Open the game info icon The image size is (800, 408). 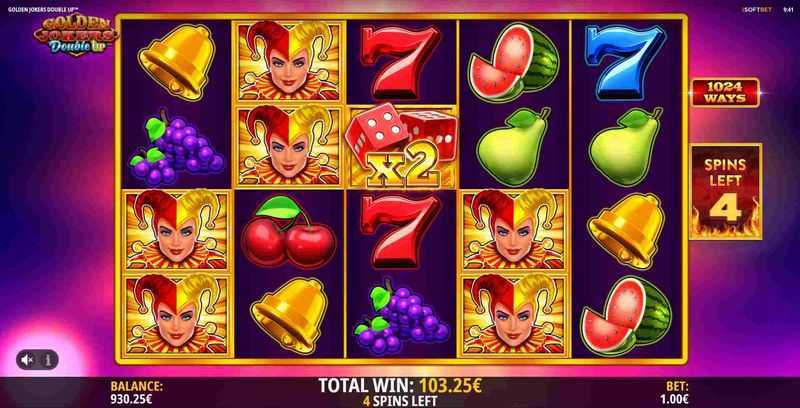[48, 360]
